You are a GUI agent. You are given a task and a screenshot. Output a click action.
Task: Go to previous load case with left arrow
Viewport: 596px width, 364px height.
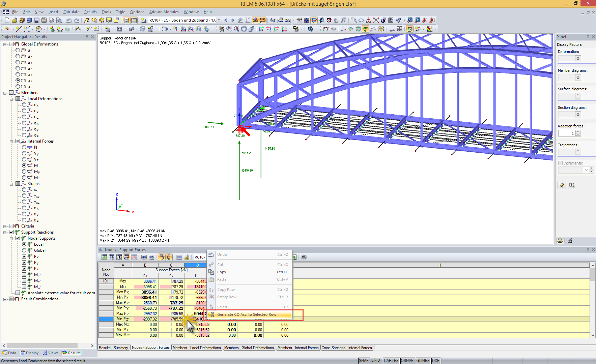click(226, 20)
